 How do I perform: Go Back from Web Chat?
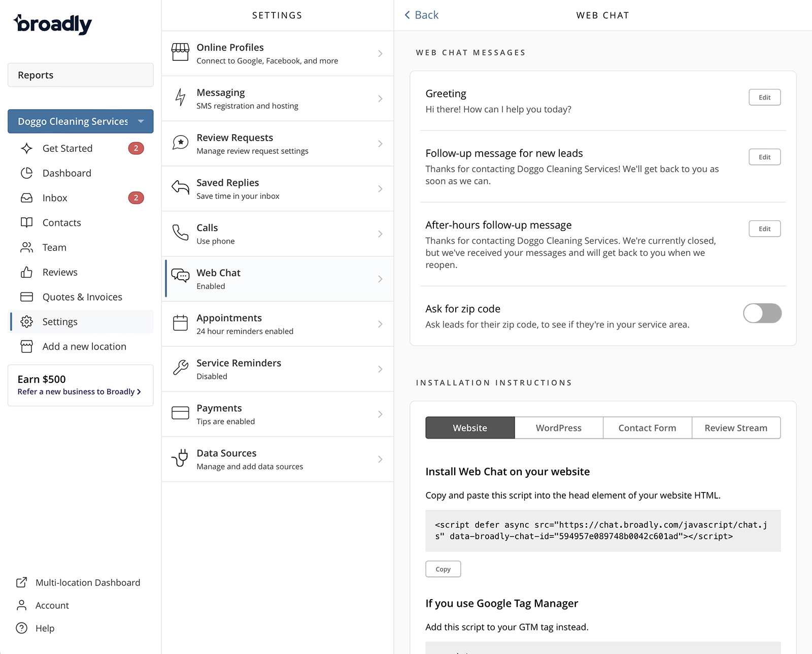[422, 15]
